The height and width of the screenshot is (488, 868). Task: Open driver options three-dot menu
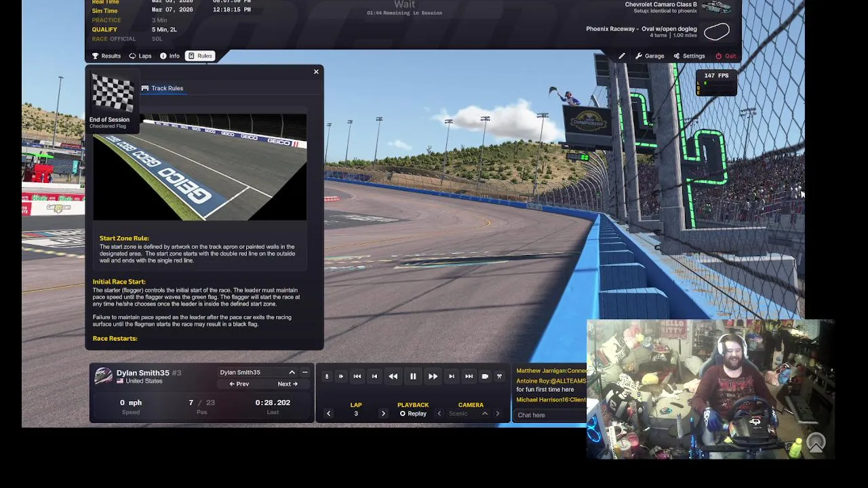(x=305, y=372)
